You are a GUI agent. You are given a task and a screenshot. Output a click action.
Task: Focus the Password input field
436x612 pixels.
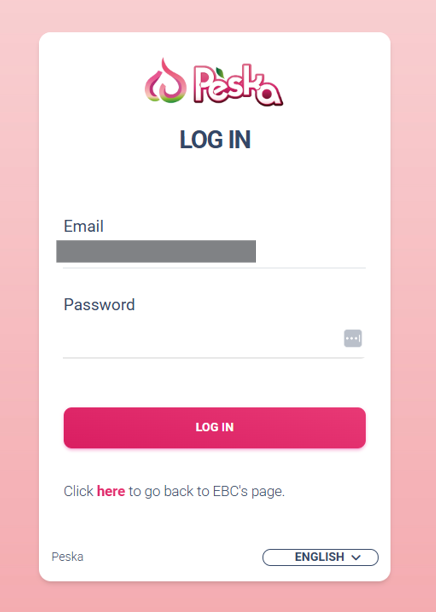coord(202,338)
